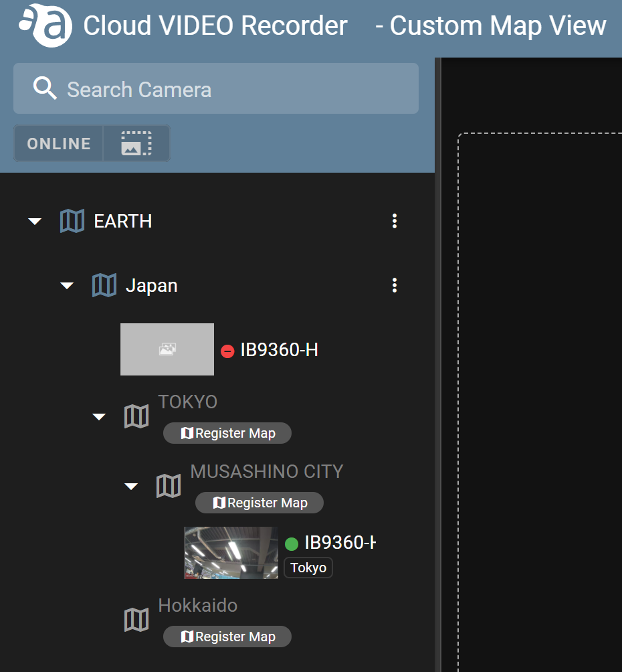Screen dimensions: 622x672
Task: Open the three-dot menu for EARTH
Action: click(395, 220)
